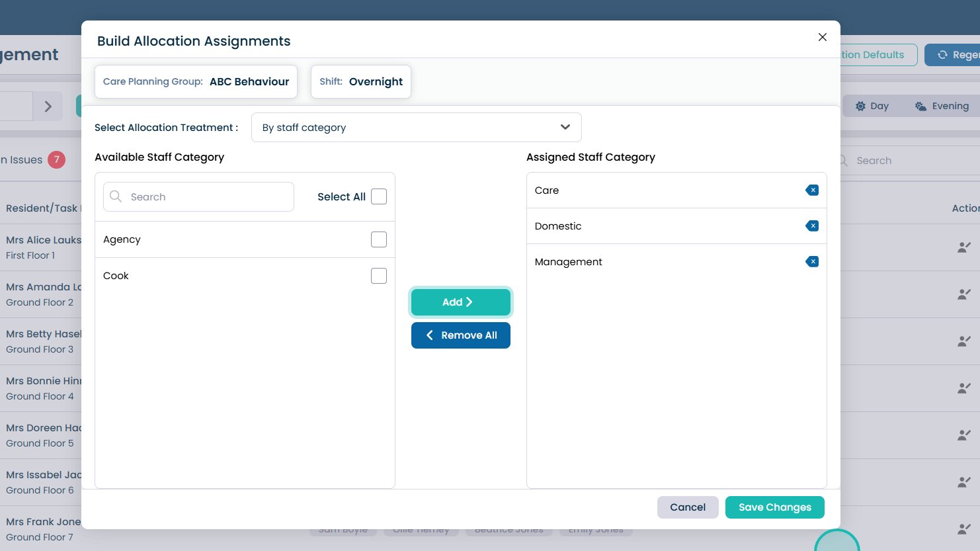Remove the Management assigned category
This screenshot has height=551, width=980.
pyautogui.click(x=812, y=262)
